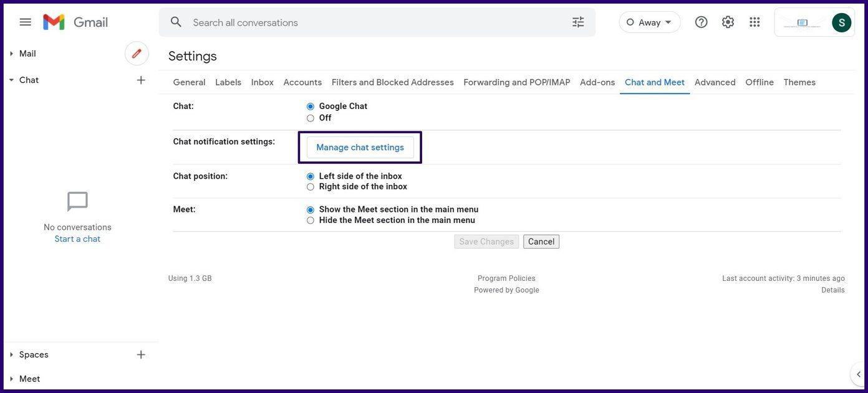
Task: Select Show the Meet section option
Action: click(311, 210)
